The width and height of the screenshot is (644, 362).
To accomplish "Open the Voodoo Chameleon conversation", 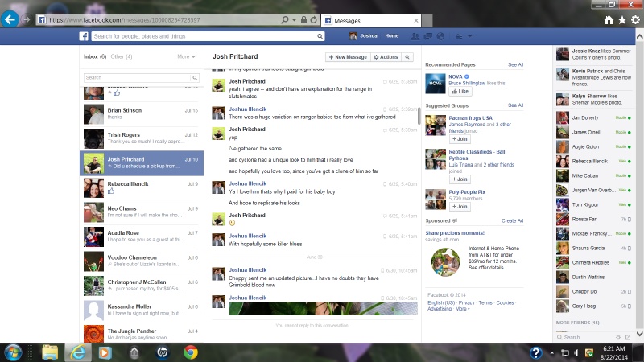I will 142,261.
